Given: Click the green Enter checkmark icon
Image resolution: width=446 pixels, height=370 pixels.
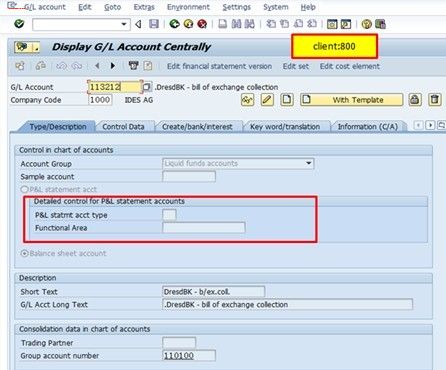Looking at the screenshot, I should pyautogui.click(x=19, y=24).
